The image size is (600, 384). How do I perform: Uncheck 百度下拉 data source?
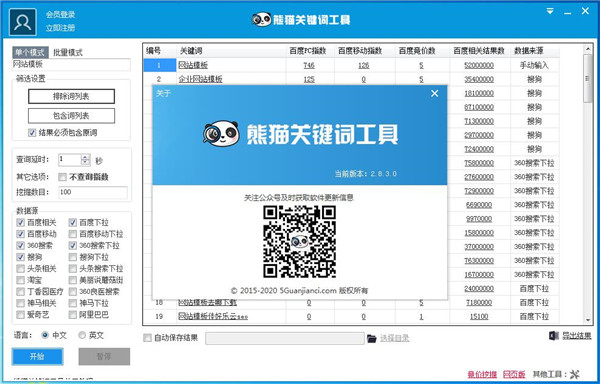(73, 222)
